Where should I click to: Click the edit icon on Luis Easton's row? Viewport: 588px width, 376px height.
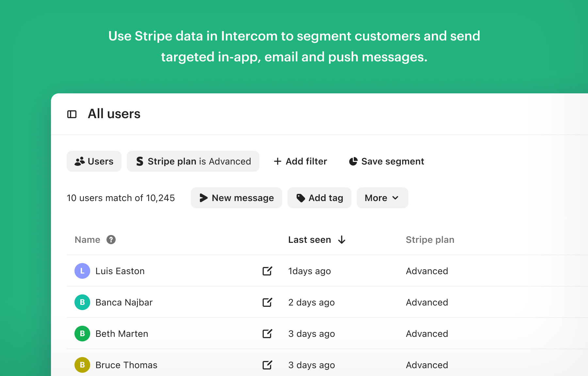click(267, 271)
